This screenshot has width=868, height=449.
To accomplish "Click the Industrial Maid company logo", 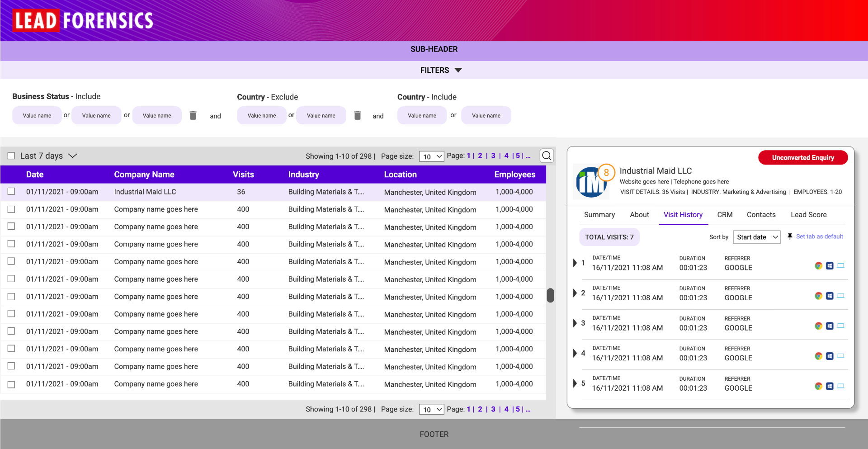I will 590,182.
